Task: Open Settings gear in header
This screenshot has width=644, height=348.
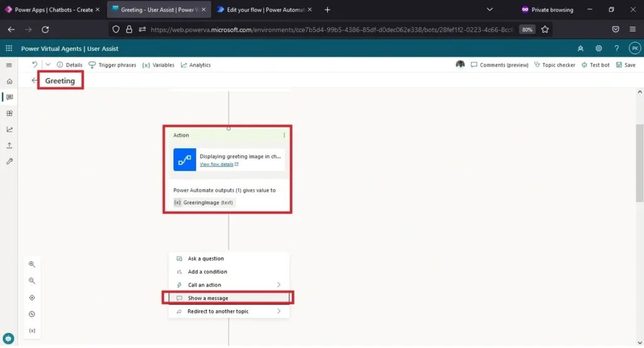Action: (599, 48)
